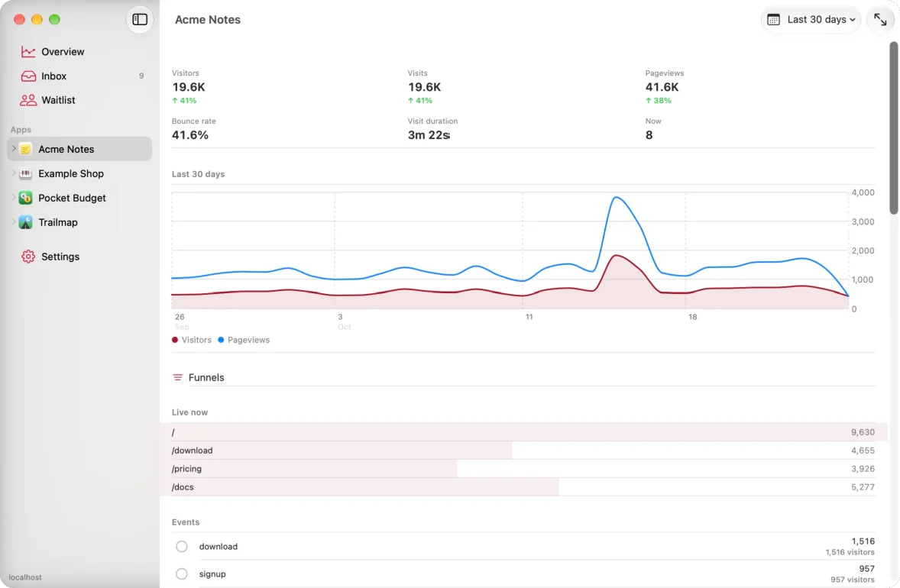Go to Overview in the sidebar

(x=79, y=52)
